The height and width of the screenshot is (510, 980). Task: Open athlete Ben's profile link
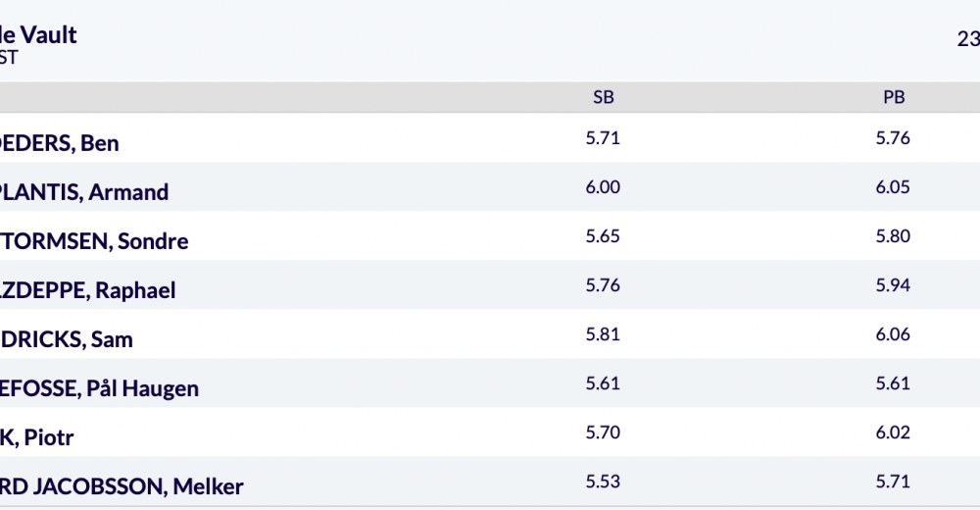click(x=60, y=143)
